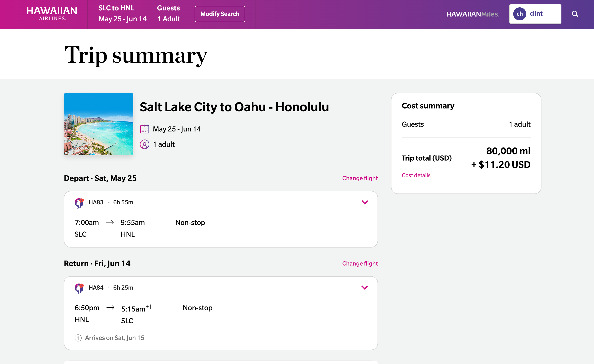The image size is (594, 364).
Task: Click the Honolulu beach destination photo
Action: [98, 124]
